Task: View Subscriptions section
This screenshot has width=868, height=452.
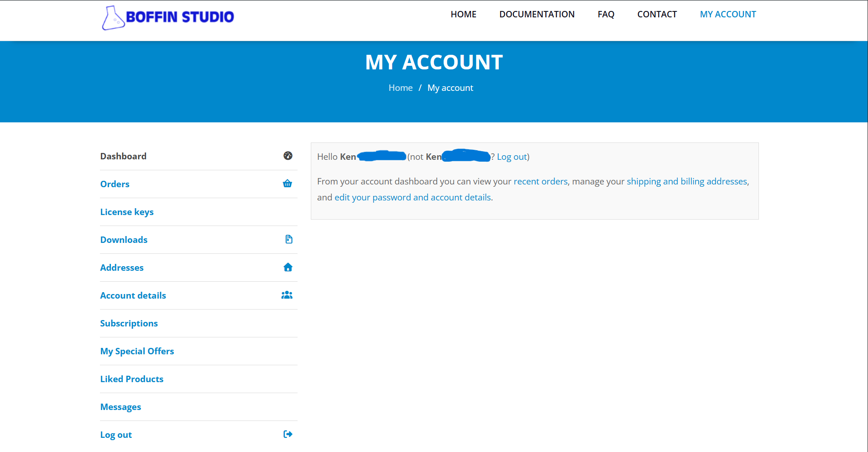Action: [129, 323]
